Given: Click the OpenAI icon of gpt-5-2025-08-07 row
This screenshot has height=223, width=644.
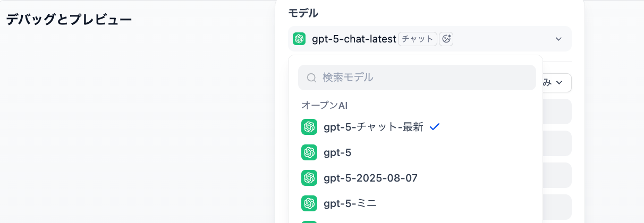Looking at the screenshot, I should tap(309, 178).
